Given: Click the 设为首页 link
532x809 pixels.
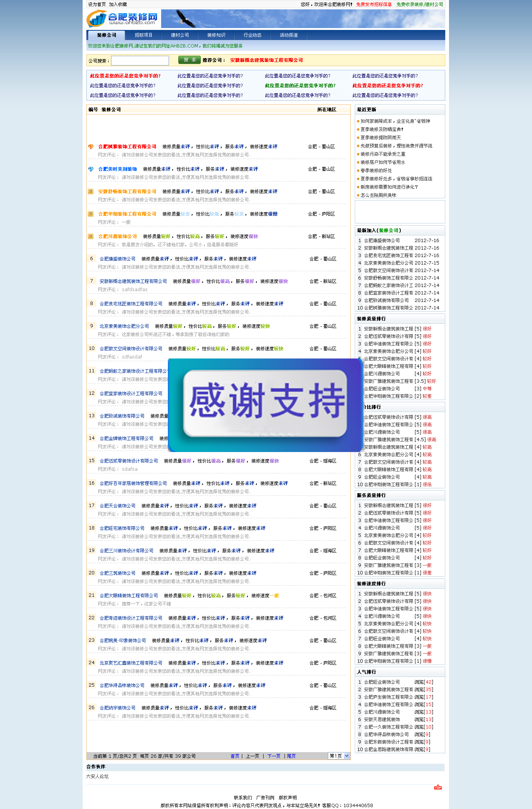Looking at the screenshot, I should pyautogui.click(x=97, y=4).
